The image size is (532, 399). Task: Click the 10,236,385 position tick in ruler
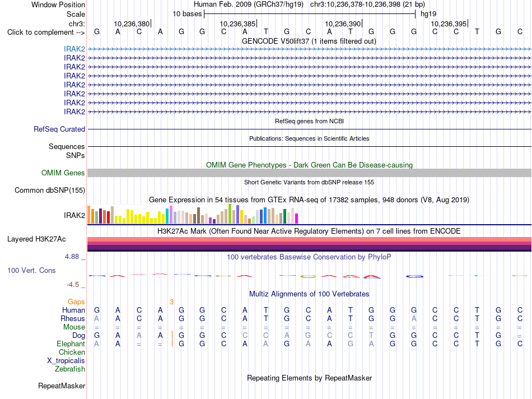click(x=238, y=24)
